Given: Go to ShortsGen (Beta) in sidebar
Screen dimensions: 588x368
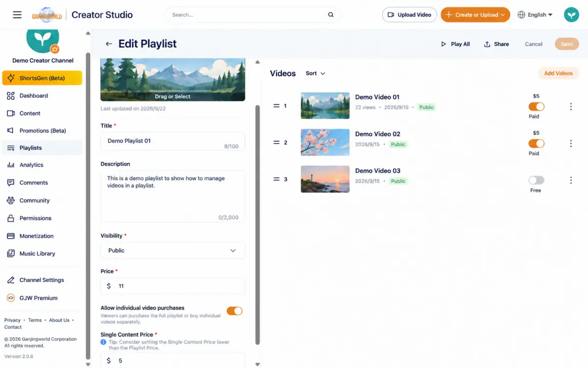Looking at the screenshot, I should pyautogui.click(x=42, y=78).
